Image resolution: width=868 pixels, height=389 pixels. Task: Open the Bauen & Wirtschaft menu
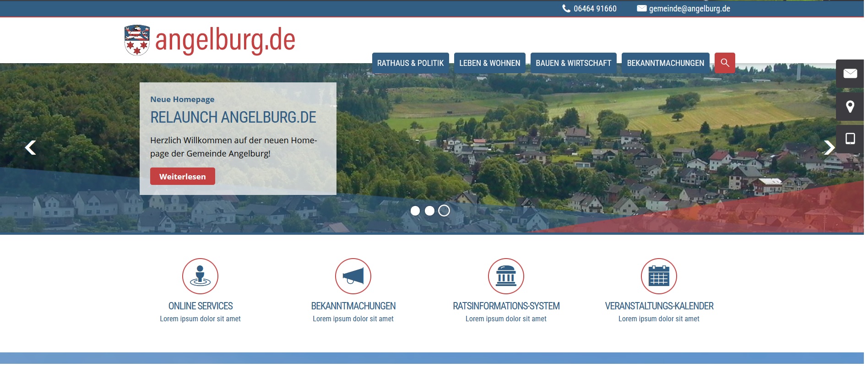pos(573,63)
